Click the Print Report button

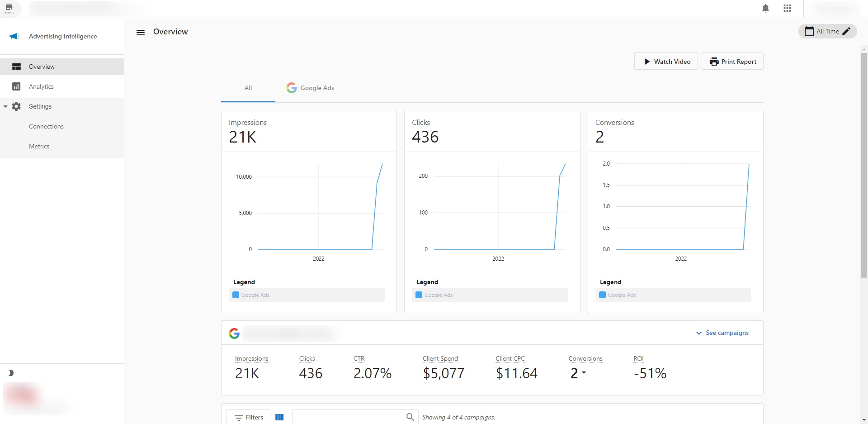[x=732, y=62]
